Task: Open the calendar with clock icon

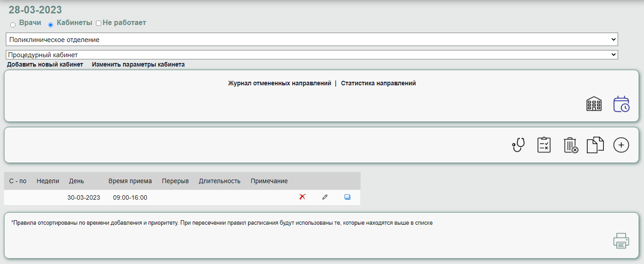Action: [621, 104]
